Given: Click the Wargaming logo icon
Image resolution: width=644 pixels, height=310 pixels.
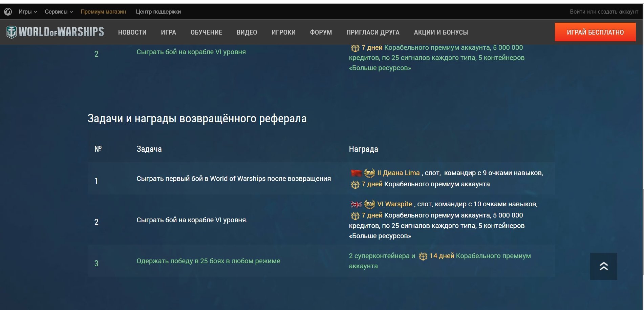Looking at the screenshot, I should [8, 12].
